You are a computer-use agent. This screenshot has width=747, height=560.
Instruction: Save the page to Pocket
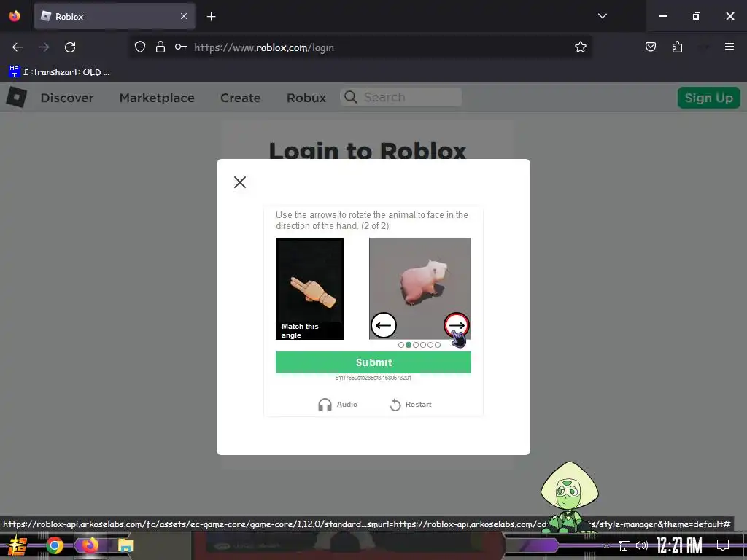tap(650, 47)
